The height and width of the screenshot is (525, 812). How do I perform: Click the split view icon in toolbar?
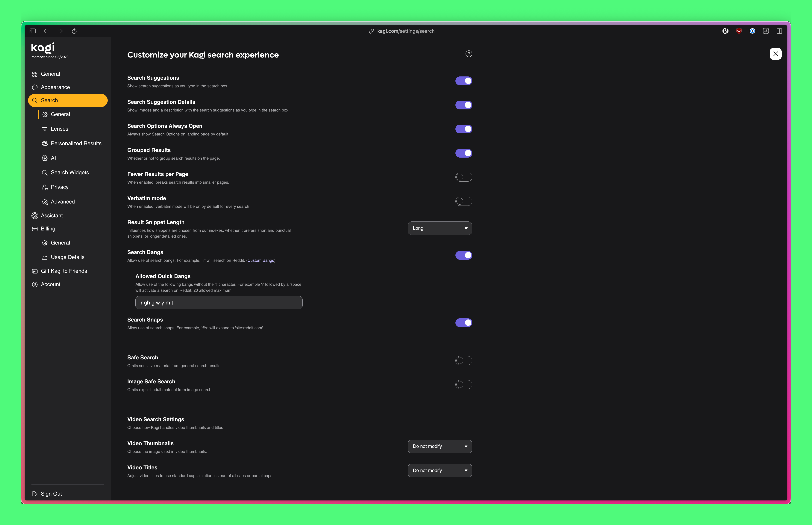tap(779, 31)
